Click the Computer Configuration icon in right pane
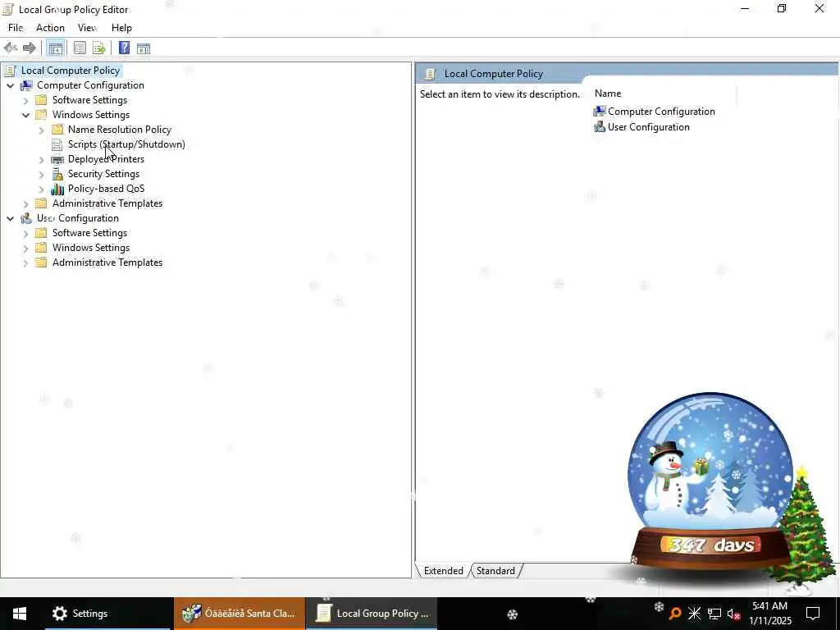The image size is (840, 630). [600, 111]
